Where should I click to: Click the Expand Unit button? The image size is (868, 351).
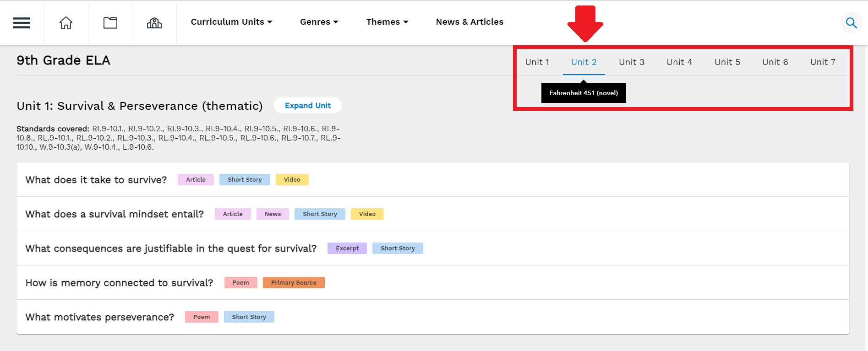click(307, 106)
